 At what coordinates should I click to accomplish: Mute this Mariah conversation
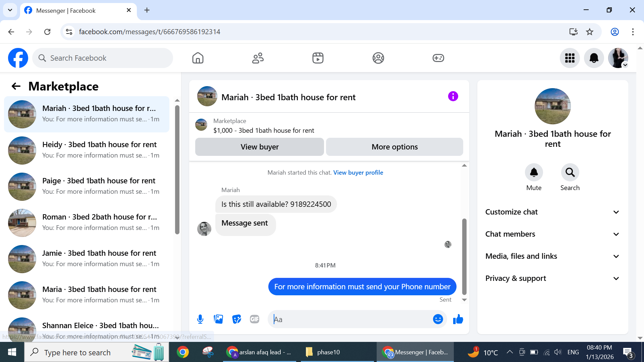click(534, 172)
